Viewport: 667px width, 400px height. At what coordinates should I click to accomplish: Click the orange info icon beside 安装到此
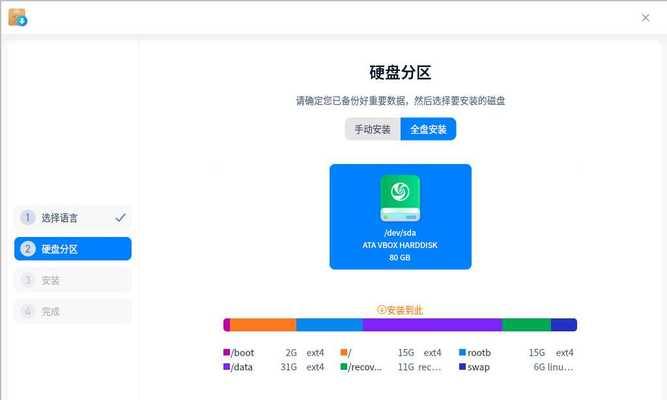click(x=381, y=310)
